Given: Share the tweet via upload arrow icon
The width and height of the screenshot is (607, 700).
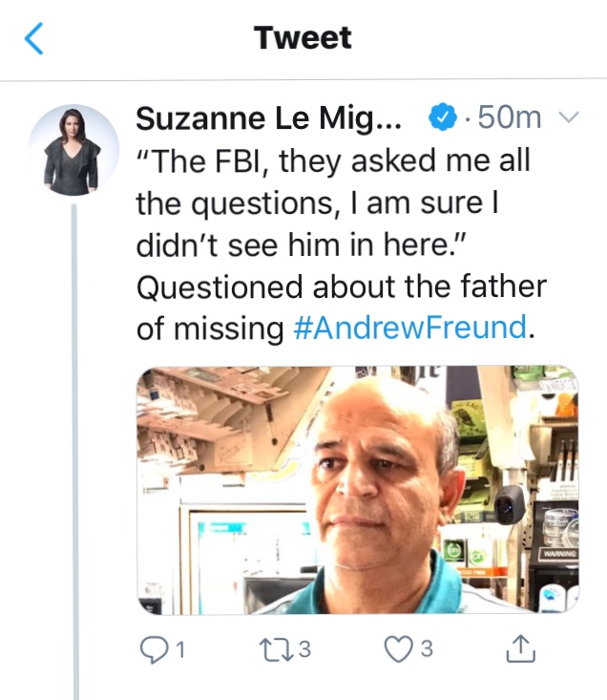Looking at the screenshot, I should pyautogui.click(x=518, y=649).
